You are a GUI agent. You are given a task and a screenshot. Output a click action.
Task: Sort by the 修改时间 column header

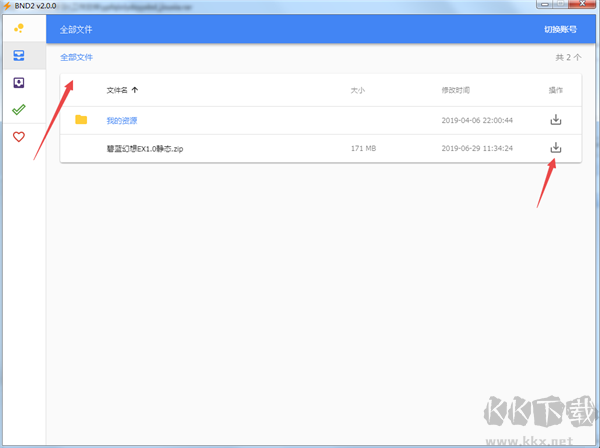click(454, 90)
